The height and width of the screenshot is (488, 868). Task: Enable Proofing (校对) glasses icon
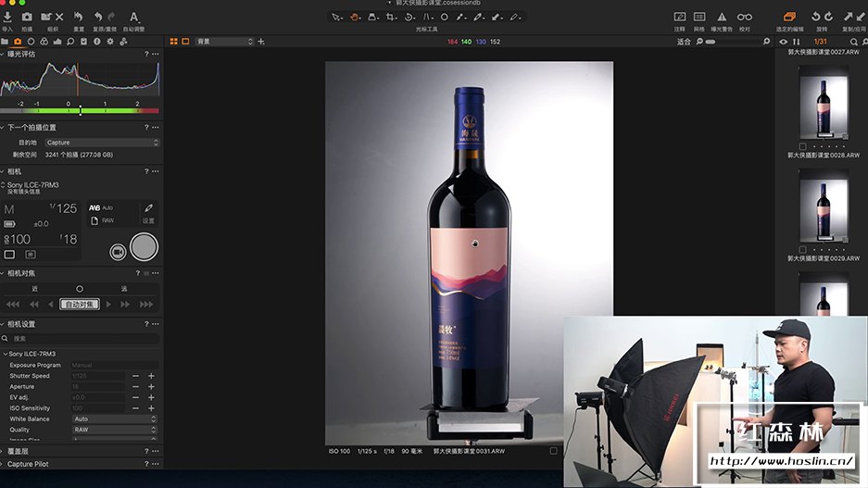tap(744, 17)
